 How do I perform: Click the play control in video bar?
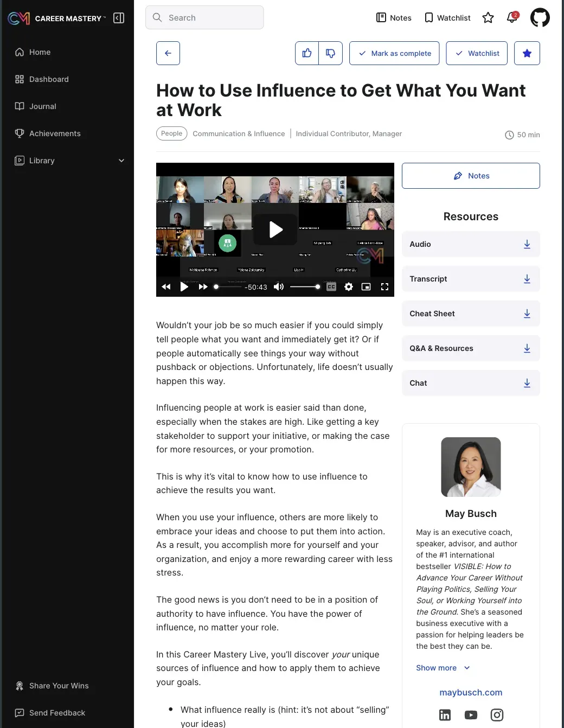(184, 286)
